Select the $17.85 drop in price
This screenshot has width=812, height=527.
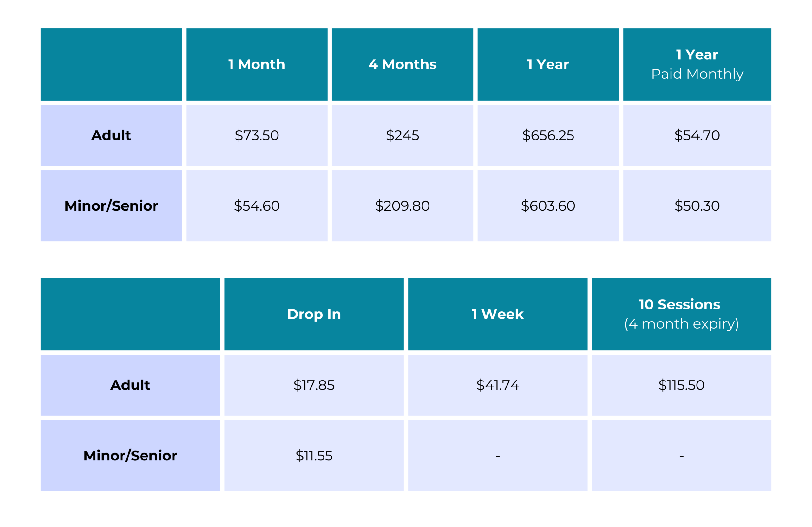314,385
